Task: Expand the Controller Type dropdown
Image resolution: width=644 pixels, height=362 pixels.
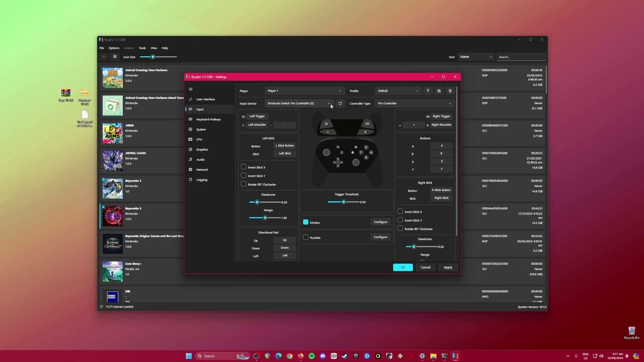Action: [415, 104]
